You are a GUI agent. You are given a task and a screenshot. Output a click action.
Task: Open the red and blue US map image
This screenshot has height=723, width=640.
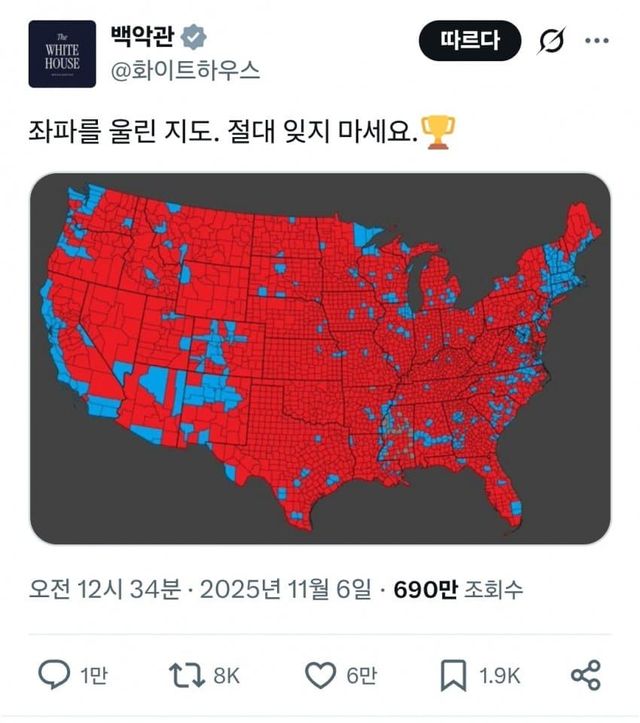coord(319,358)
